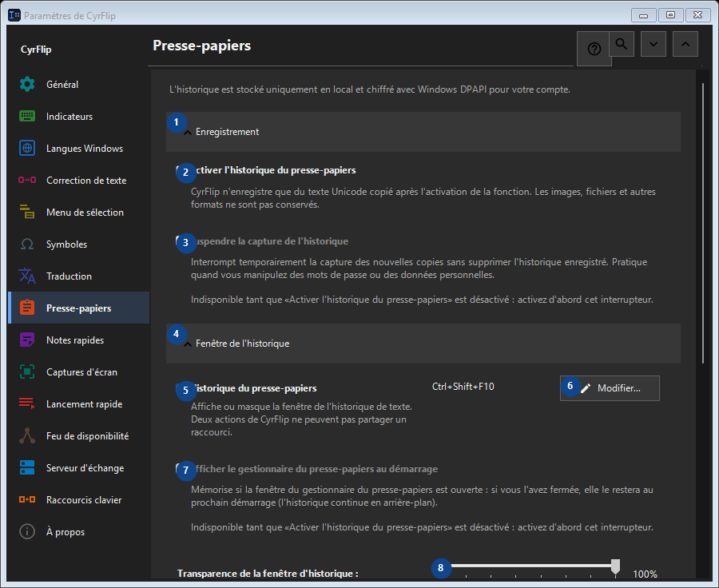The height and width of the screenshot is (588, 719).
Task: Click the up chevron button in the header
Action: coord(685,44)
